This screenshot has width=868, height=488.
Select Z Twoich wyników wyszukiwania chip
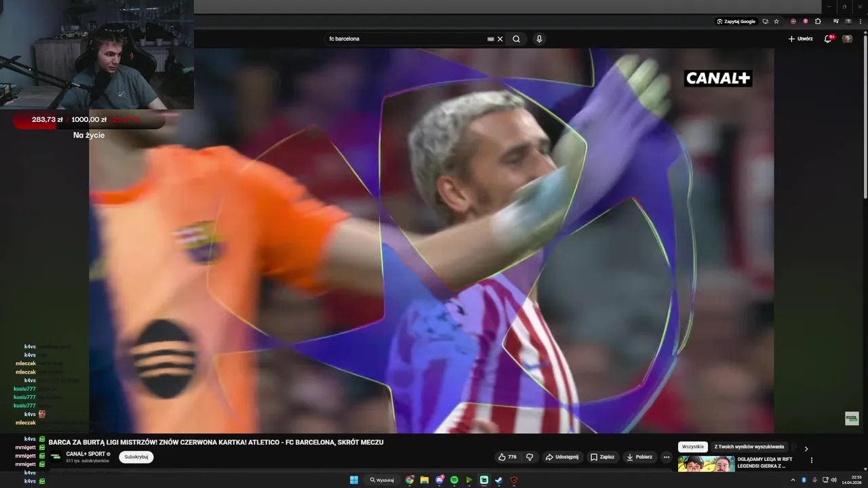[x=749, y=447]
